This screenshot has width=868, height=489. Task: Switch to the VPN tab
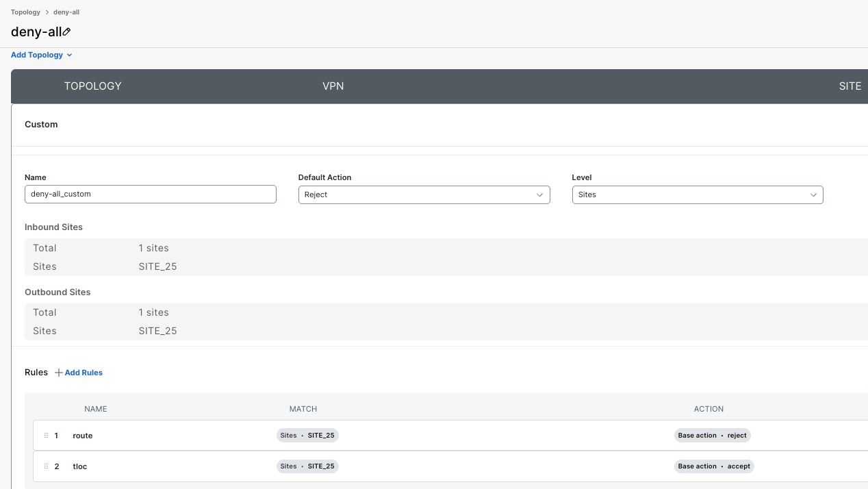click(333, 86)
